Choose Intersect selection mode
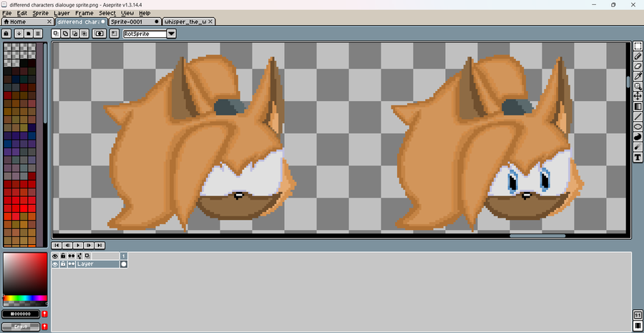 [84, 34]
